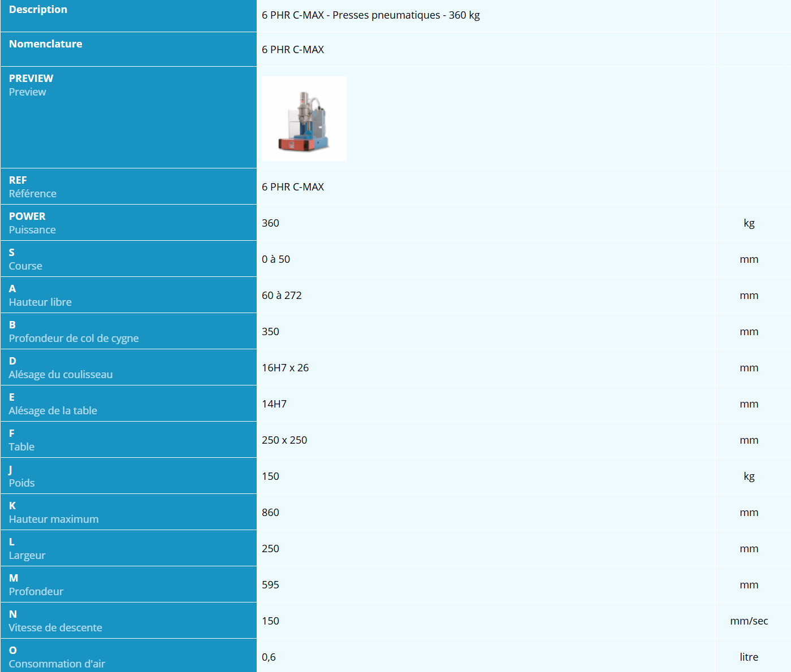Click the Alésage du coulisseau label
Image resolution: width=791 pixels, height=672 pixels.
tap(60, 374)
